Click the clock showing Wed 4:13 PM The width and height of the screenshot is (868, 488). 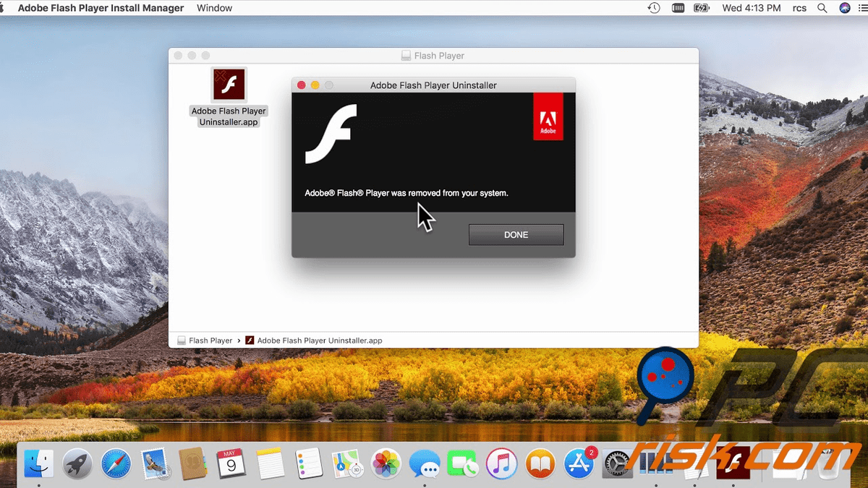pos(751,8)
